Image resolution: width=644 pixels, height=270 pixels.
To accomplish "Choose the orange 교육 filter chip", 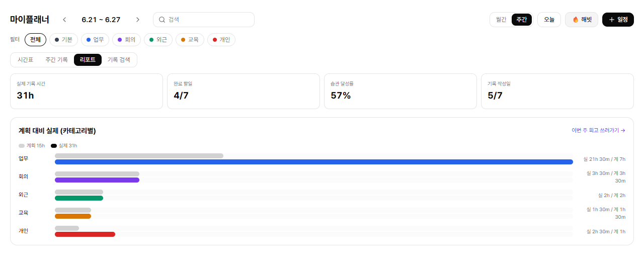I will pos(190,40).
